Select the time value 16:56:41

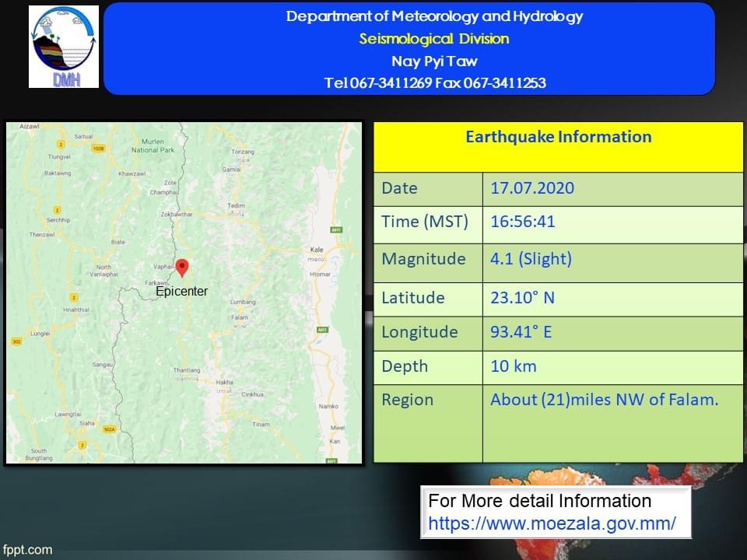(523, 222)
